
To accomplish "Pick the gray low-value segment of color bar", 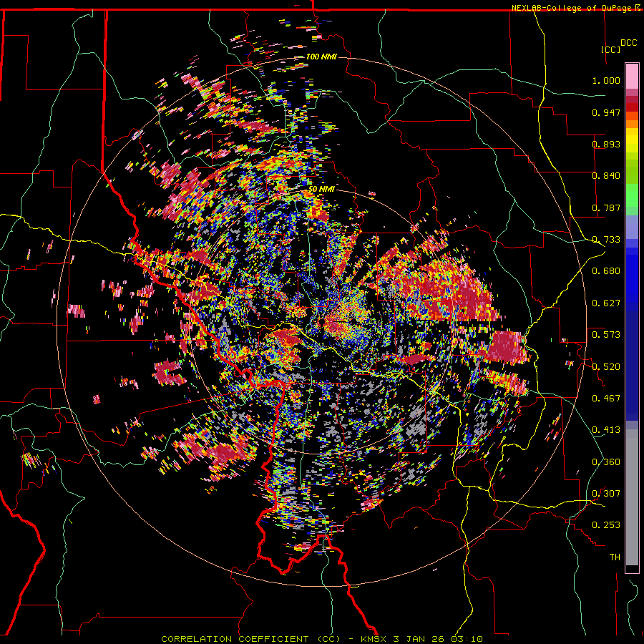I will tap(632, 497).
